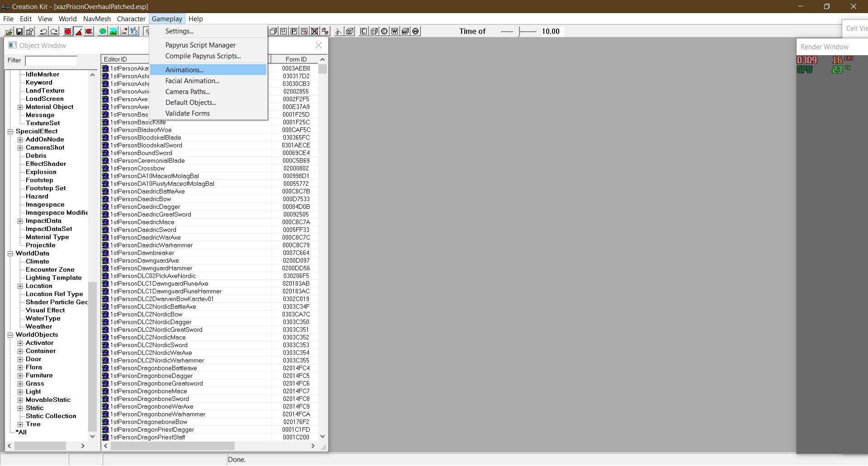The image size is (868, 466).
Task: Expand the Tree node in WorldObjects
Action: click(x=20, y=424)
